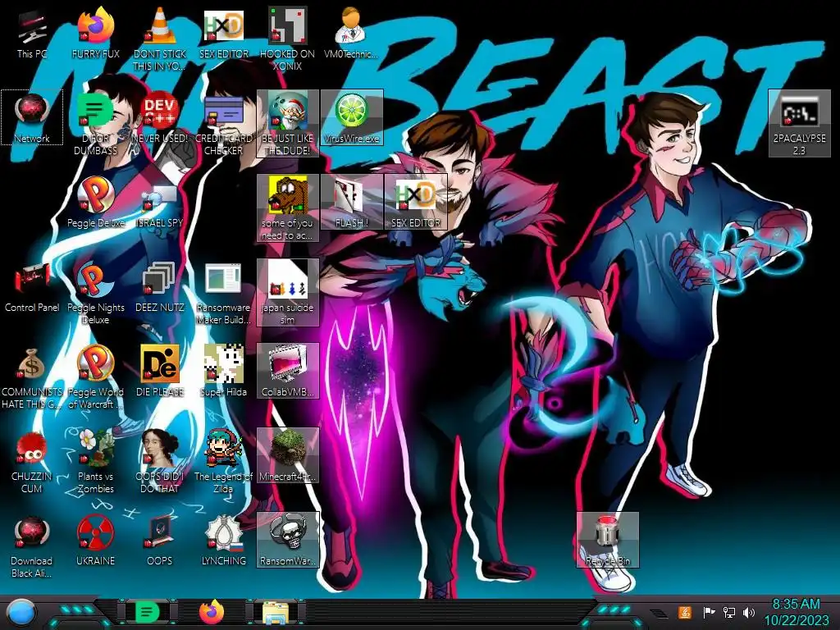Open the UKRAINE radiation symbol icon
The width and height of the screenshot is (840, 630).
(x=95, y=541)
